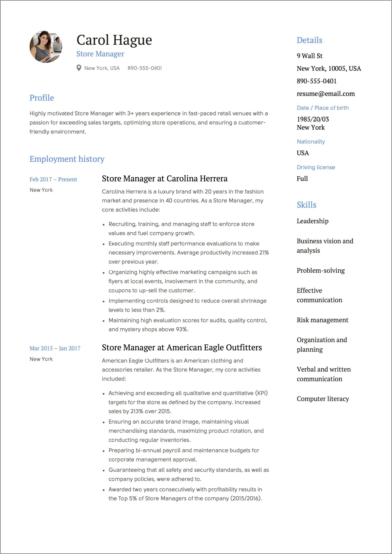This screenshot has height=554, width=392.
Task: Click the location pin icon
Action: coord(82,68)
